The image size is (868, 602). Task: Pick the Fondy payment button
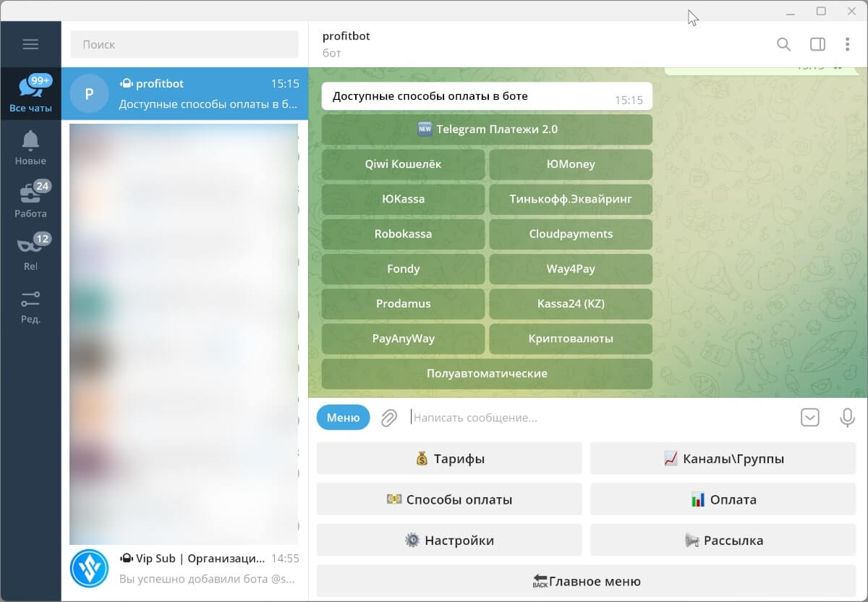(403, 268)
